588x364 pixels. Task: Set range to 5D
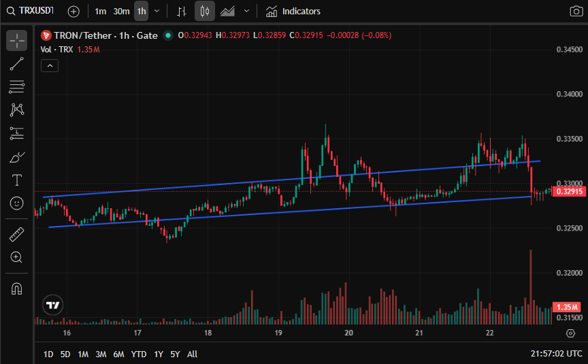pyautogui.click(x=65, y=354)
